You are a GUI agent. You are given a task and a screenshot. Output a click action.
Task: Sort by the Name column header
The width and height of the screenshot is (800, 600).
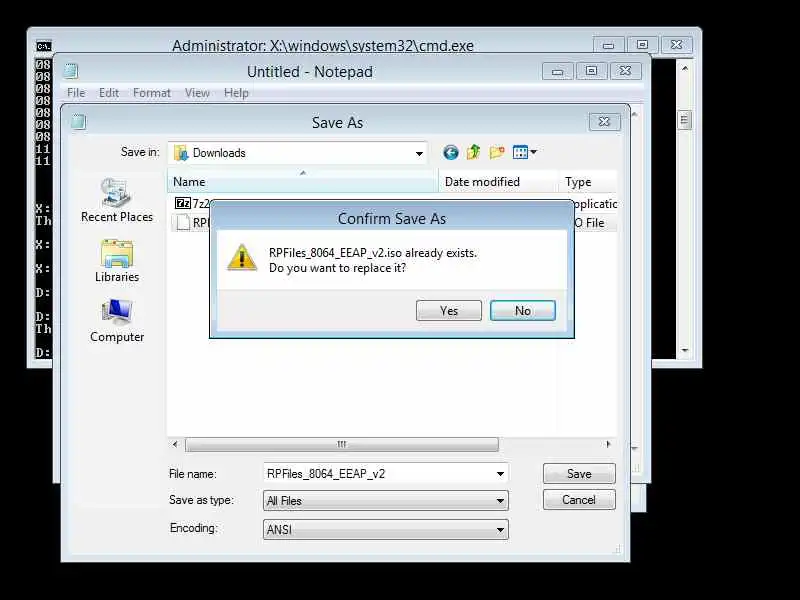[303, 182]
